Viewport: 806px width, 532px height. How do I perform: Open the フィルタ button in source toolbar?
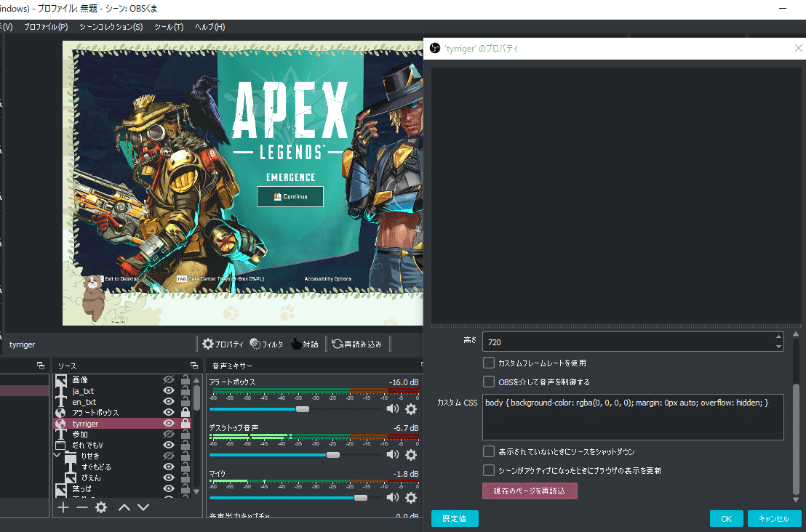pos(266,344)
